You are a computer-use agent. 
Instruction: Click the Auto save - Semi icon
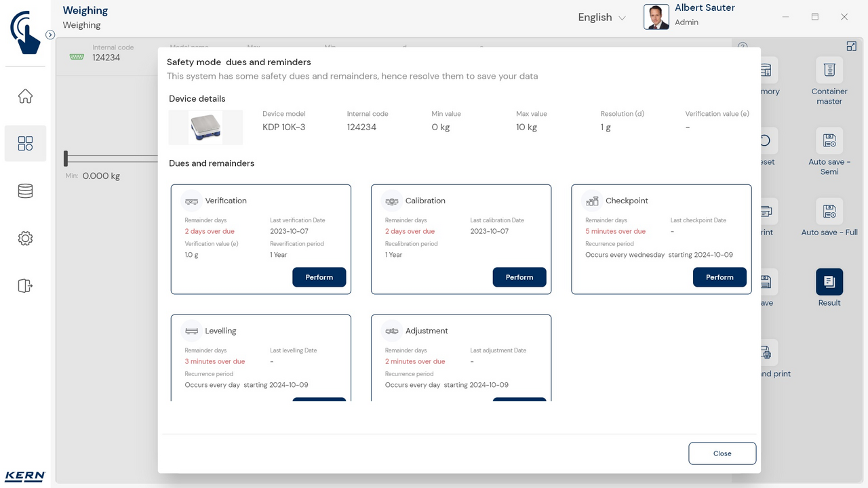pyautogui.click(x=829, y=141)
